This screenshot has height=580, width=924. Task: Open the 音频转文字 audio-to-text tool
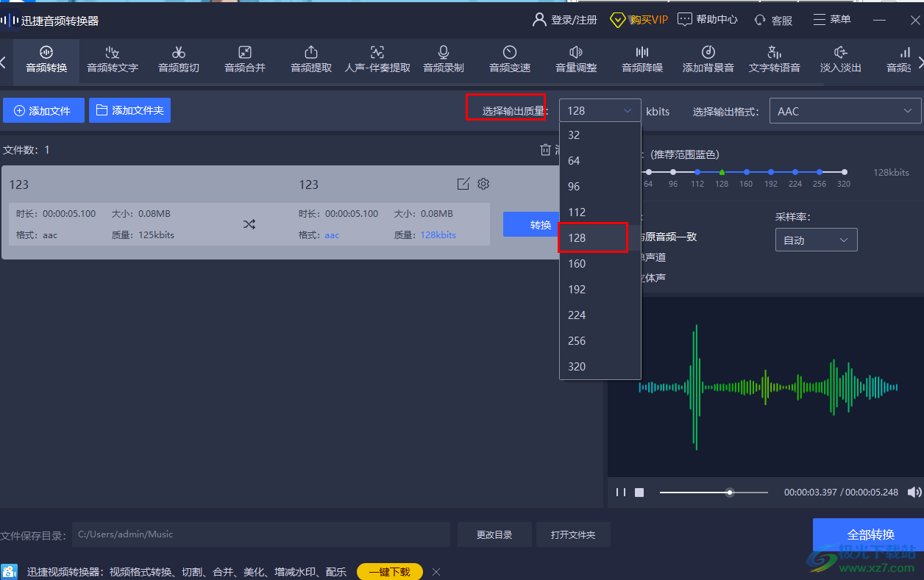pos(113,60)
